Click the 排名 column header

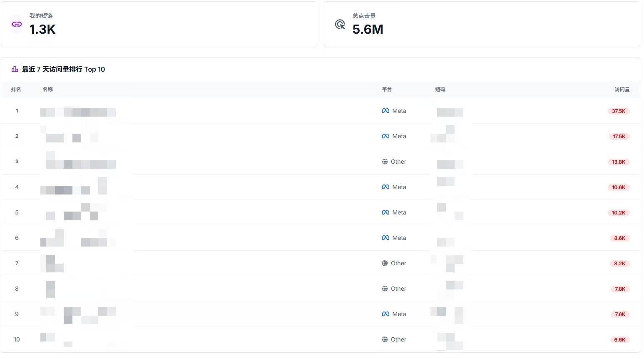tap(16, 90)
